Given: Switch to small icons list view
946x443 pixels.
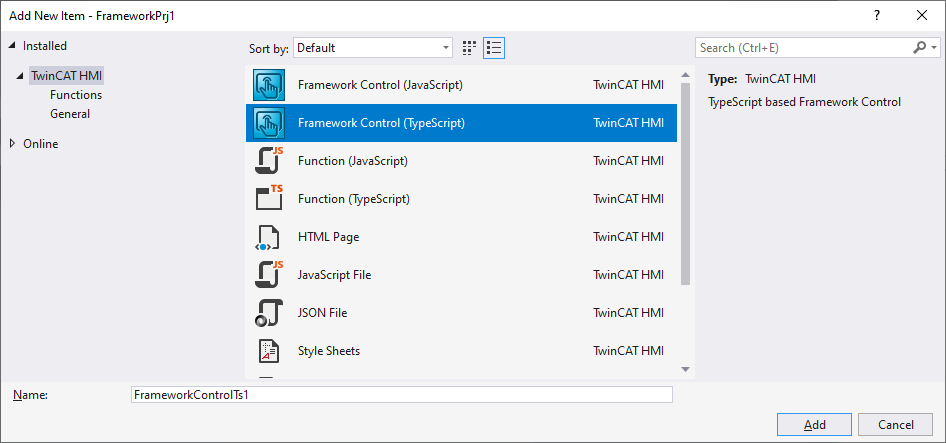Looking at the screenshot, I should click(x=494, y=48).
